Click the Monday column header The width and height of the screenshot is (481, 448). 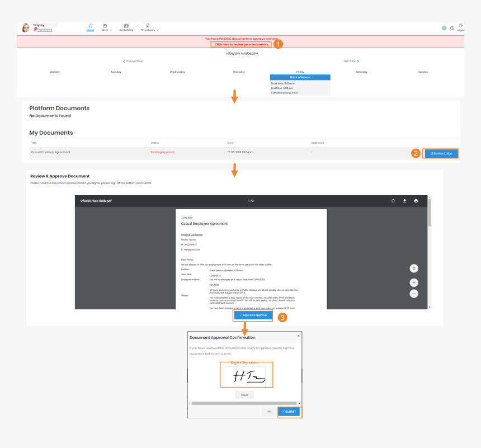click(55, 72)
